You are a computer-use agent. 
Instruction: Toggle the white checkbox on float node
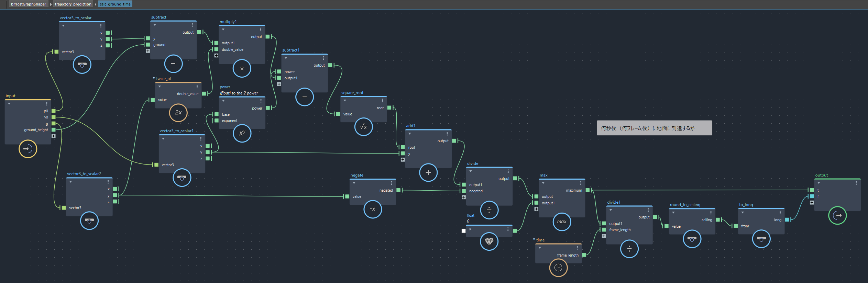point(463,231)
